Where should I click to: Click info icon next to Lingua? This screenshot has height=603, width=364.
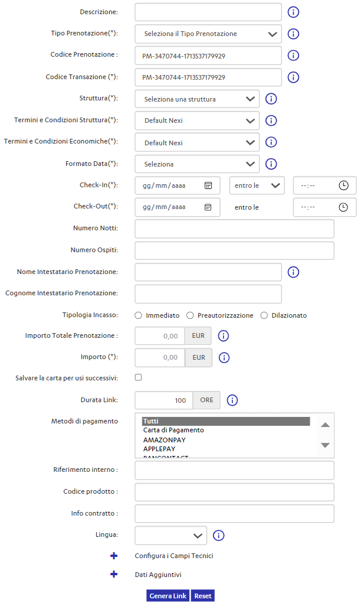coord(218,536)
